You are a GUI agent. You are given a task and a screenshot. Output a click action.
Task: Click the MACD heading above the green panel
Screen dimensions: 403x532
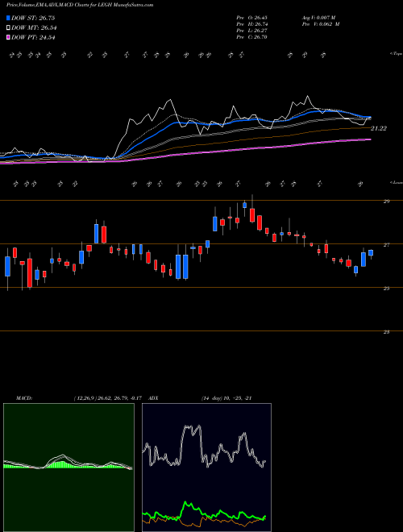[23, 398]
